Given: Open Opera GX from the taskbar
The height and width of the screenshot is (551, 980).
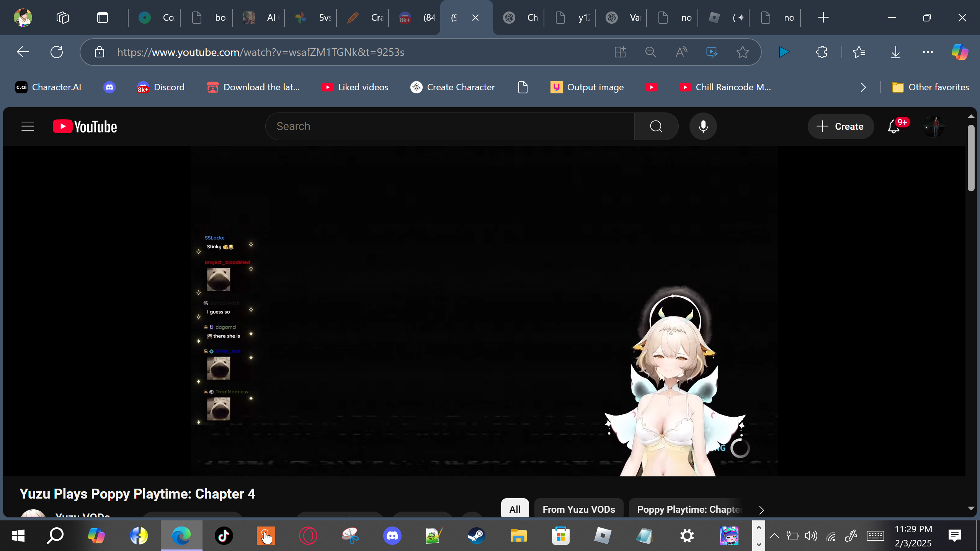Looking at the screenshot, I should tap(308, 536).
